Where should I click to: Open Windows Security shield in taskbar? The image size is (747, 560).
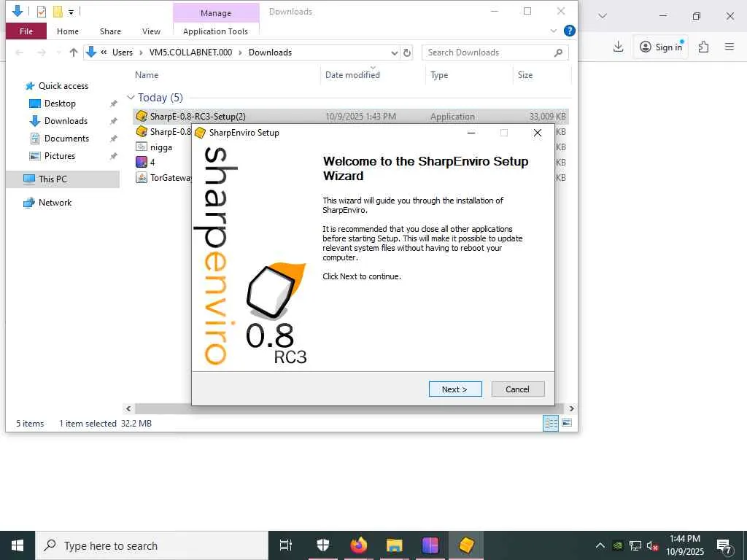(323, 545)
